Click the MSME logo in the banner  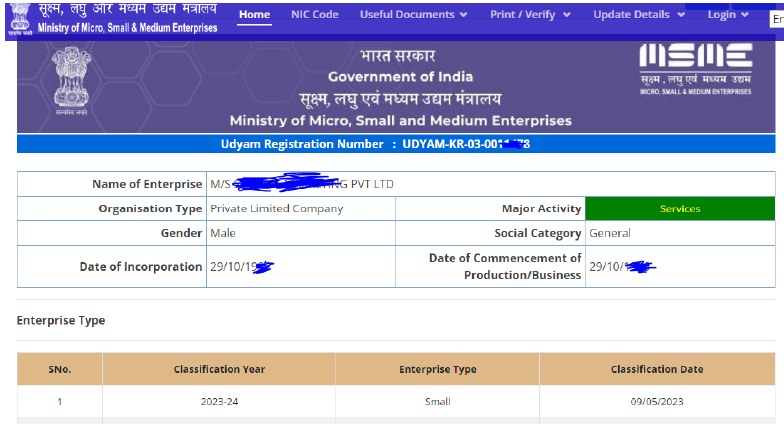click(x=696, y=69)
